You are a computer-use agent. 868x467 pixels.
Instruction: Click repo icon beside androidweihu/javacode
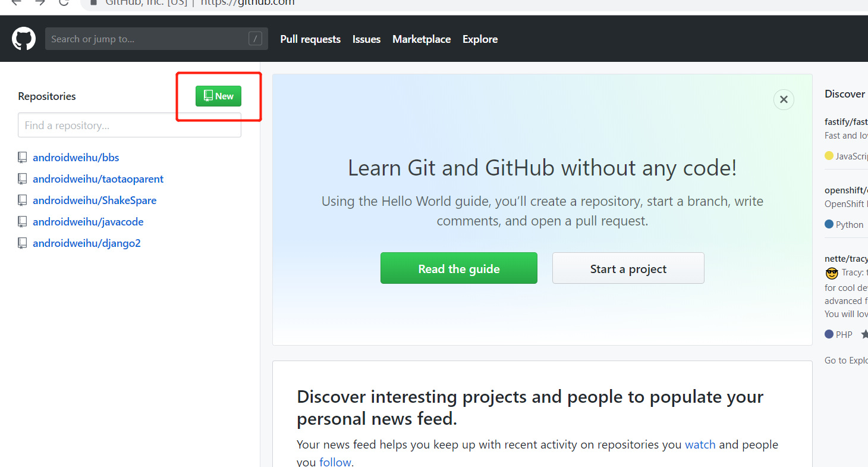tap(23, 222)
